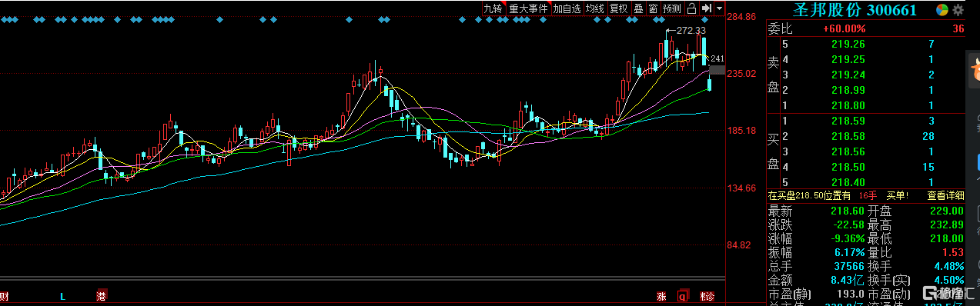The width and height of the screenshot is (980, 306).
Task: Toggle the lock icon in chart toolbar
Action: [x=691, y=8]
